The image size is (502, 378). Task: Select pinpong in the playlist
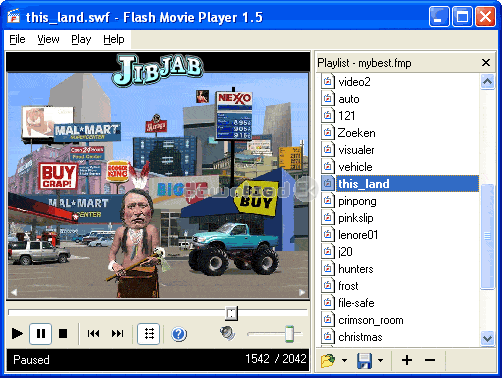357,201
